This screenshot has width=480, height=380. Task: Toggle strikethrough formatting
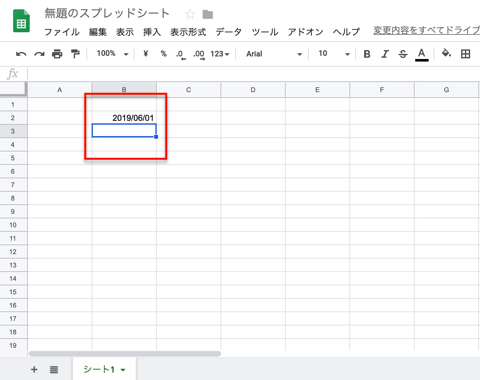pos(403,54)
